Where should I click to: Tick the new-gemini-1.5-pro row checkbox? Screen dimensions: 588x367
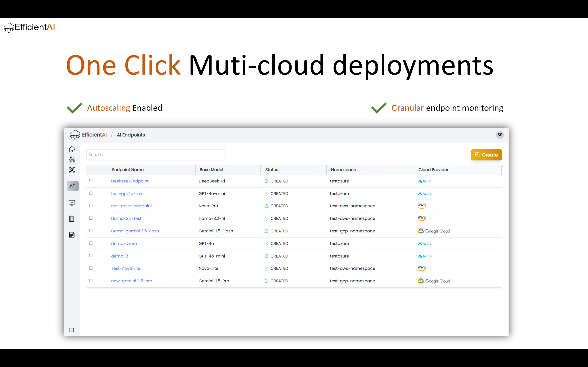(91, 281)
